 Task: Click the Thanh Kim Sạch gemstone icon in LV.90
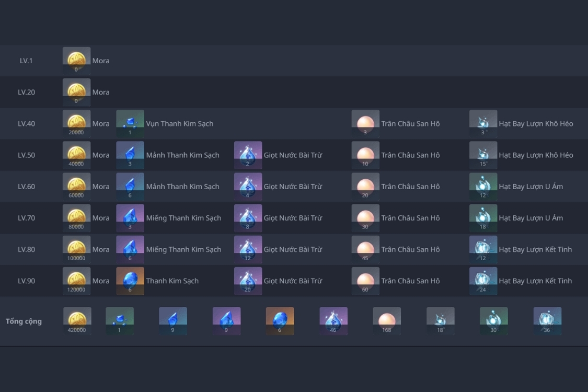(130, 281)
